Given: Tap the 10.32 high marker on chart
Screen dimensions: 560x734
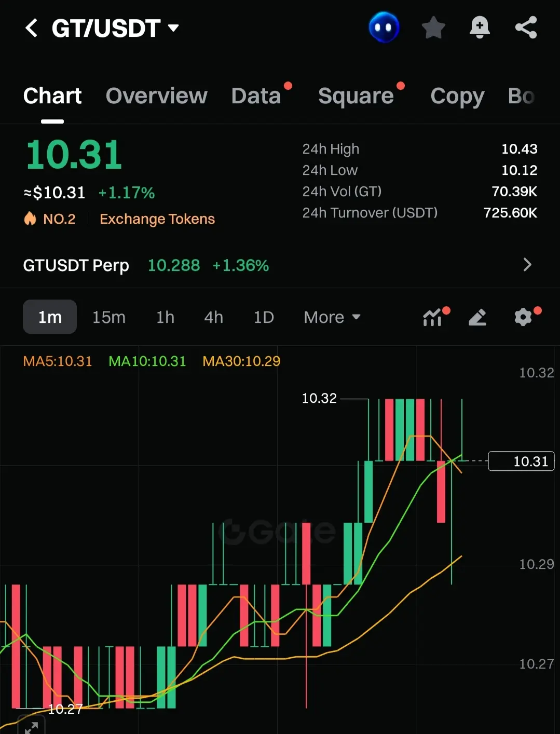Looking at the screenshot, I should click(319, 398).
